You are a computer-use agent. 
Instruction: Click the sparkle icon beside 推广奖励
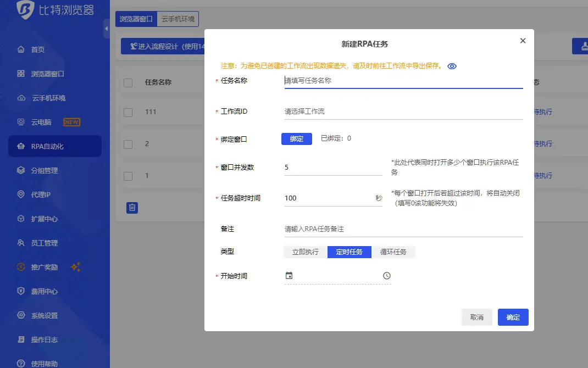[75, 267]
